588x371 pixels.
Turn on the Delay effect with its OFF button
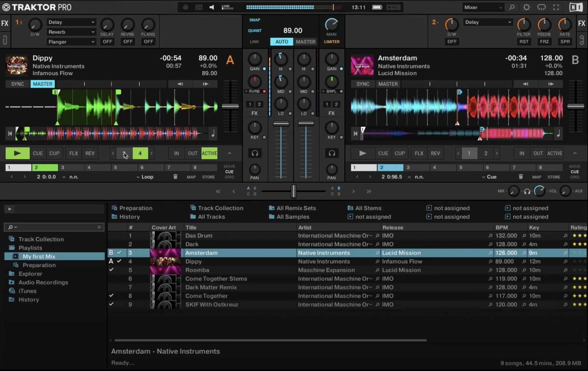(x=107, y=41)
